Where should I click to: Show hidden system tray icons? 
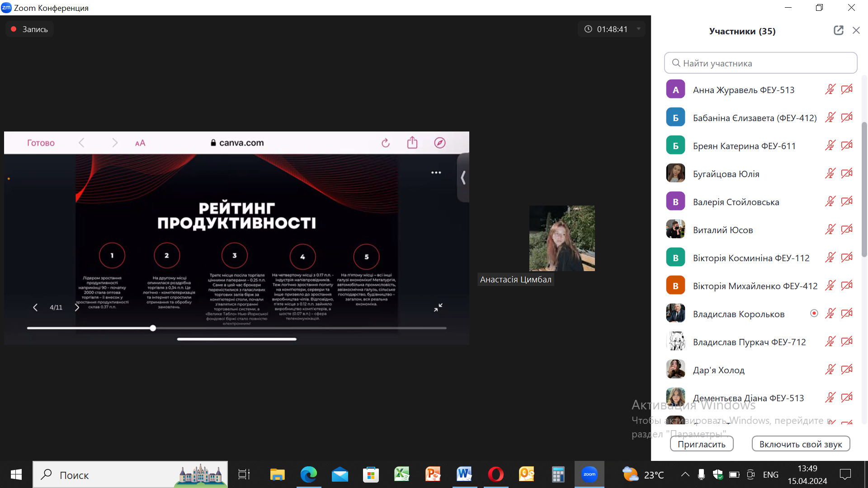pyautogui.click(x=685, y=474)
